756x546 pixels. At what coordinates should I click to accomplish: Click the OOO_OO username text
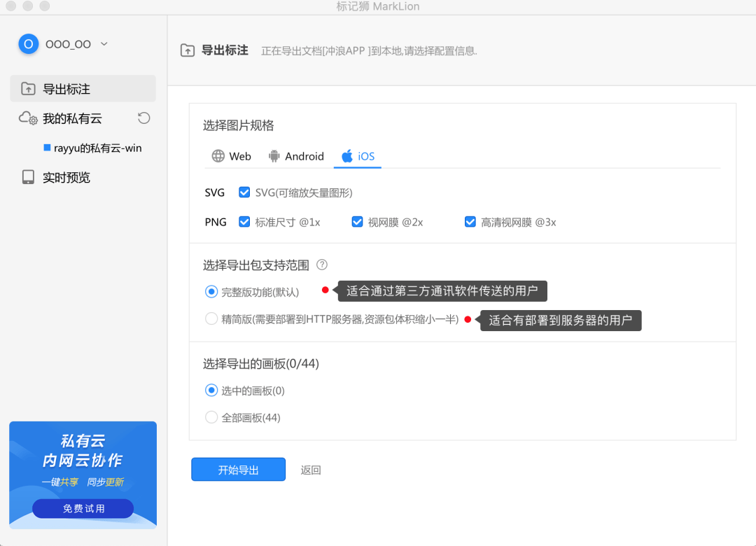68,44
